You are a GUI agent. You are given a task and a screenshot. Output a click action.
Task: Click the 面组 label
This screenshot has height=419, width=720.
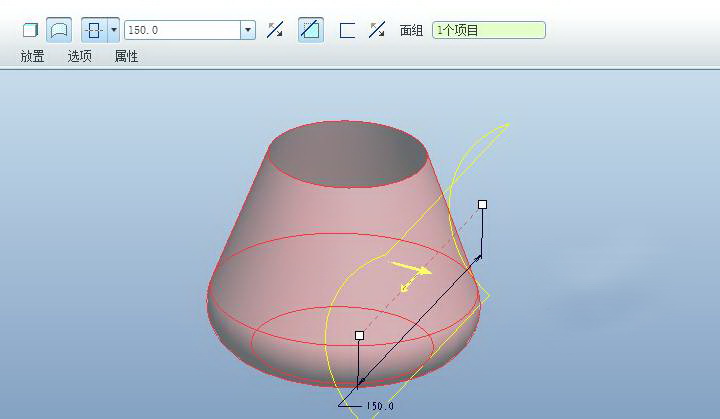[x=411, y=30]
